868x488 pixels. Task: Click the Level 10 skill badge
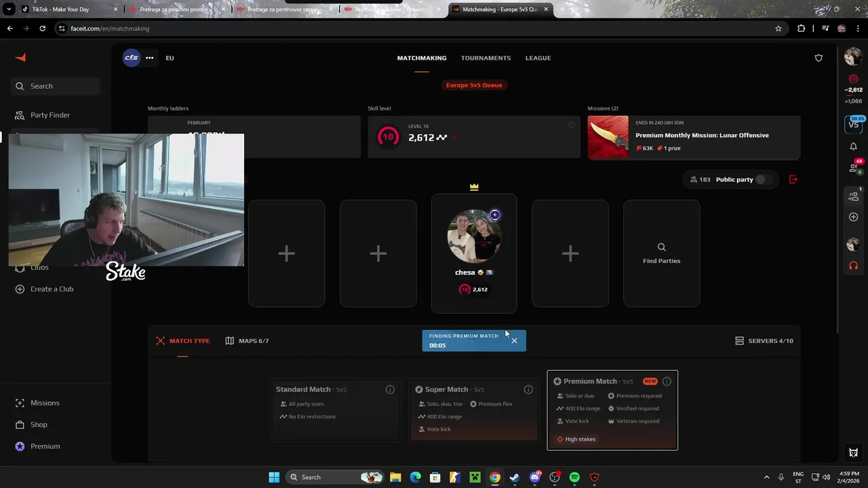388,137
